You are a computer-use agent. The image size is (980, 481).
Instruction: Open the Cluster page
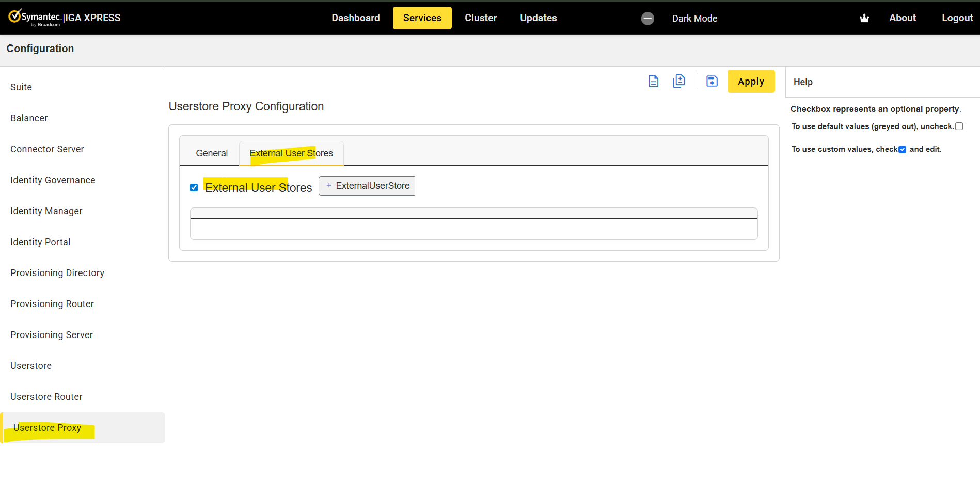[x=480, y=18]
